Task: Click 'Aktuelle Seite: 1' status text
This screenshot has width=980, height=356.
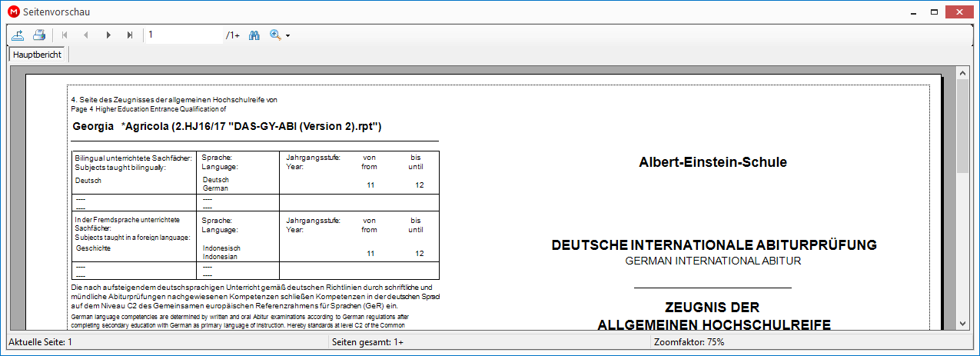Action: click(39, 342)
